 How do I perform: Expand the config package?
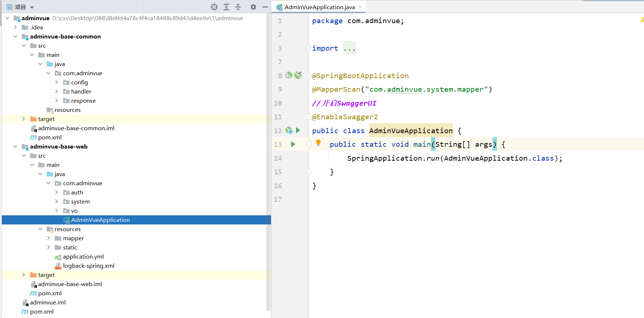pyautogui.click(x=56, y=82)
